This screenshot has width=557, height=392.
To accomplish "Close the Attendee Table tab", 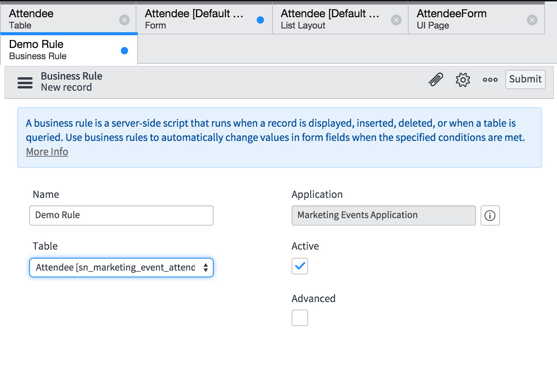I will (x=124, y=20).
